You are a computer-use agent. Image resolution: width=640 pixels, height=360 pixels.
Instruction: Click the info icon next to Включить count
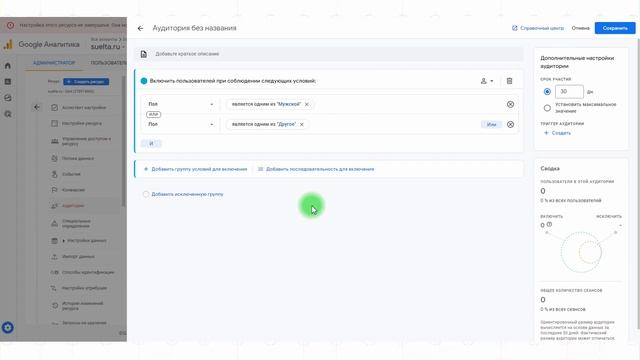549,224
